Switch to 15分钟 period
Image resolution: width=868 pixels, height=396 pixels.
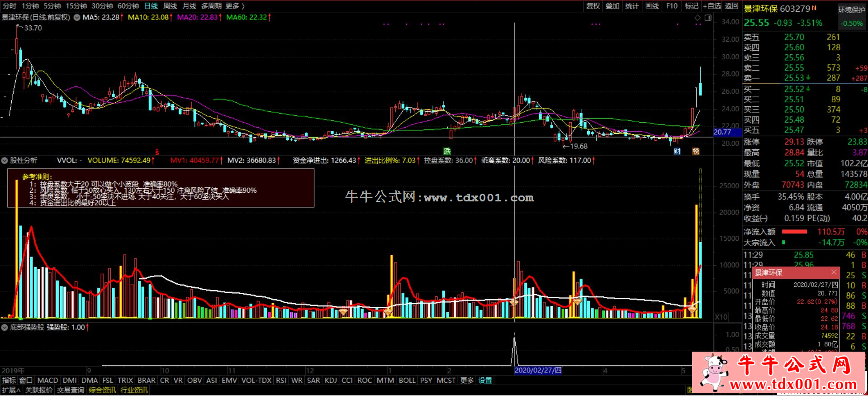tap(76, 6)
